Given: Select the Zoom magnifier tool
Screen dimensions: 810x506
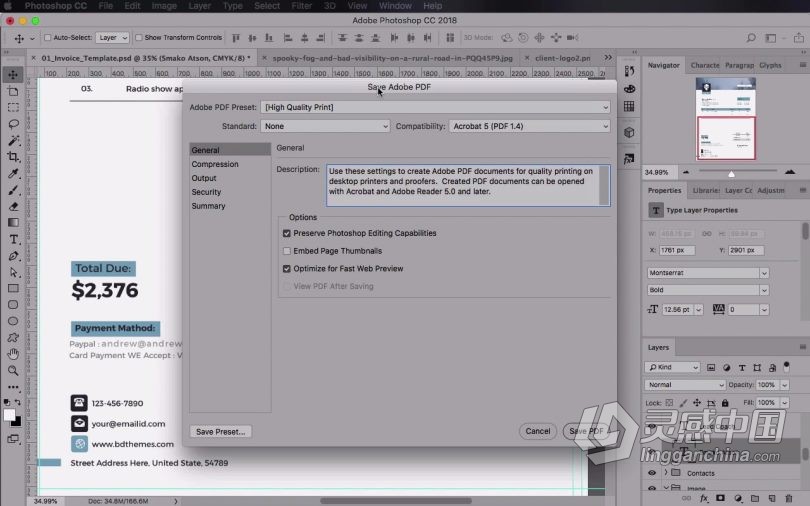Looking at the screenshot, I should pyautogui.click(x=13, y=370).
